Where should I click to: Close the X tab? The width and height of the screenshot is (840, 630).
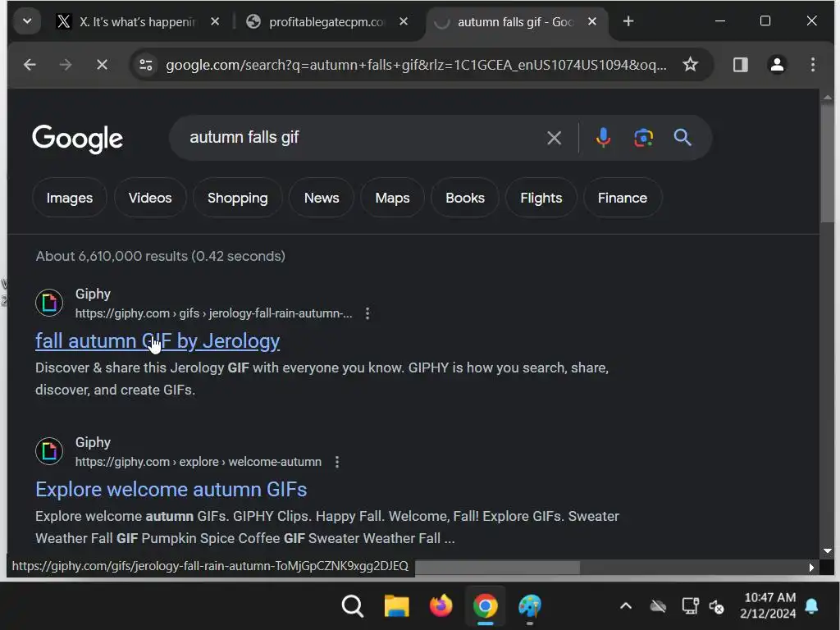pyautogui.click(x=215, y=21)
